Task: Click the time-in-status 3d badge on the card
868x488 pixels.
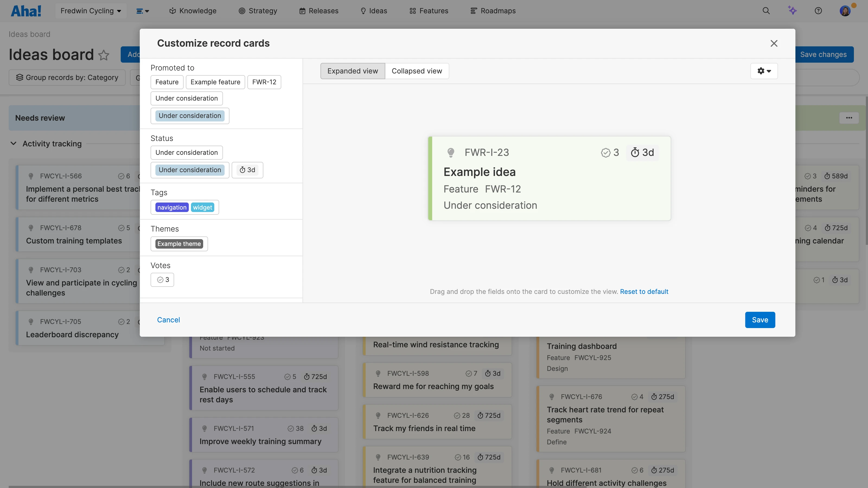Action: coord(642,153)
